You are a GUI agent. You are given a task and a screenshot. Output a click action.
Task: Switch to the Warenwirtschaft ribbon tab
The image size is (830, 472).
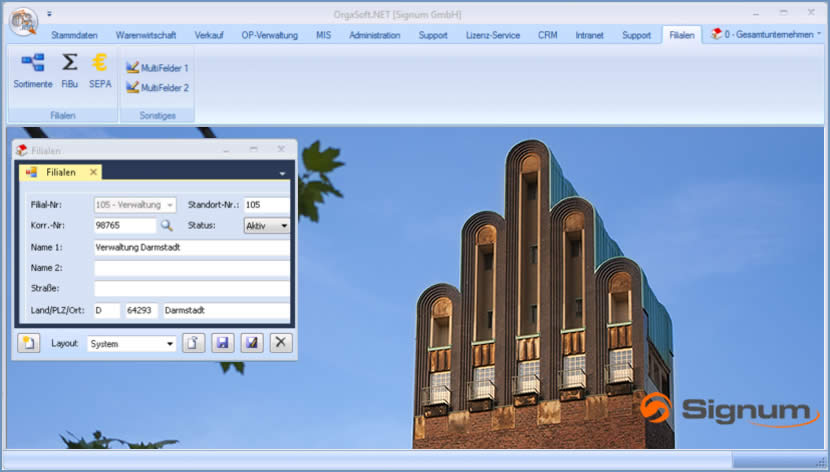pyautogui.click(x=146, y=35)
